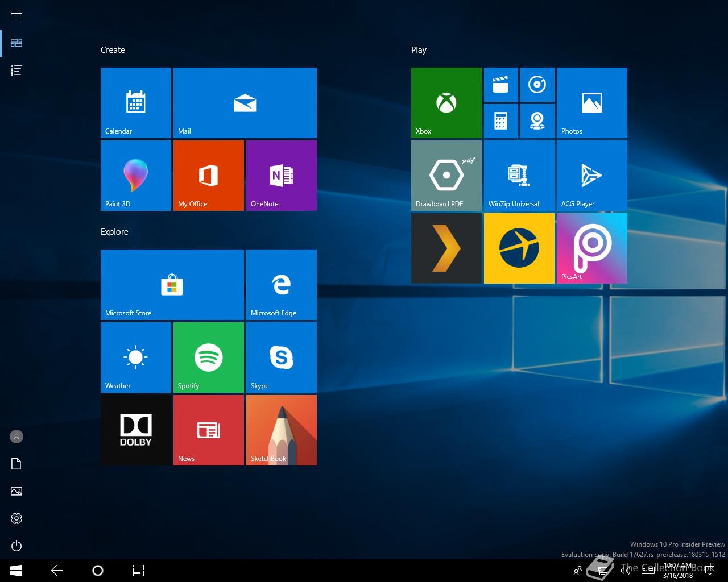Switch to All apps list view
Image resolution: width=728 pixels, height=582 pixels.
tap(16, 70)
